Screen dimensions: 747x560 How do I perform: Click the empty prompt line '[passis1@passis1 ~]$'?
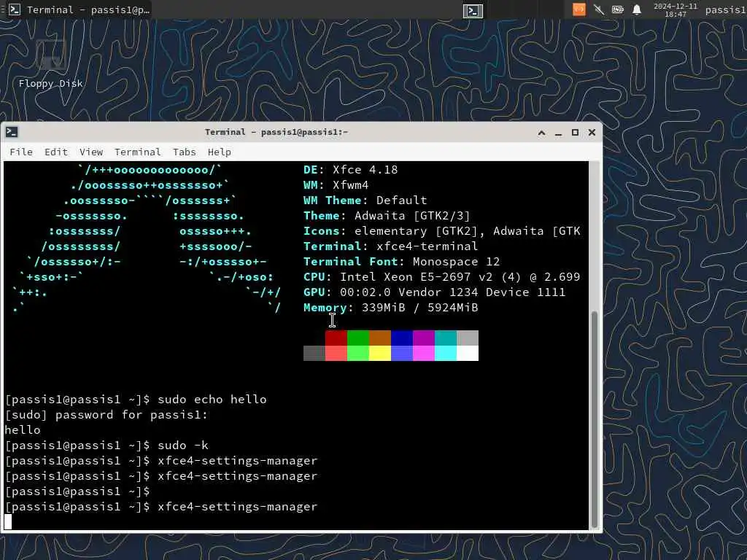pos(77,491)
